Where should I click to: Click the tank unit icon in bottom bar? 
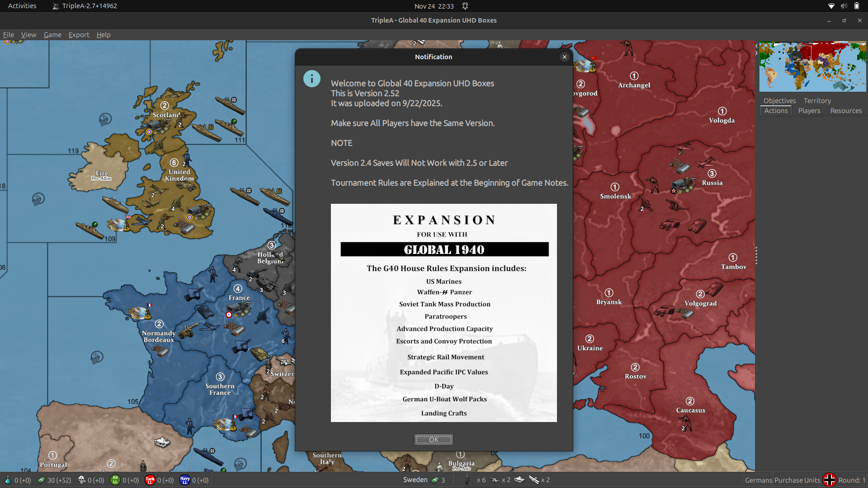click(x=520, y=480)
